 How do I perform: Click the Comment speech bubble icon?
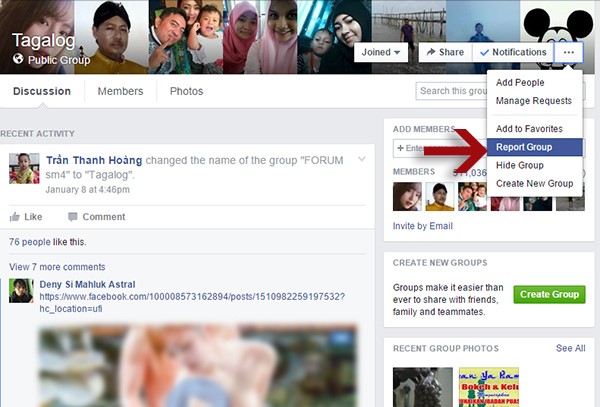tap(73, 217)
